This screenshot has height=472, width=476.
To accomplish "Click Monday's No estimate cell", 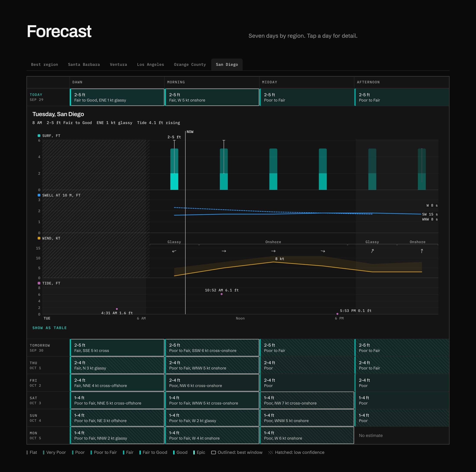I will tap(402, 435).
